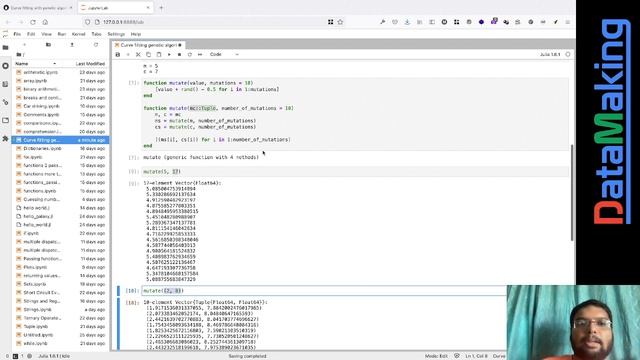This screenshot has width=640, height=360.
Task: Open the browser hamburger menu
Action: pyautogui.click(x=567, y=22)
